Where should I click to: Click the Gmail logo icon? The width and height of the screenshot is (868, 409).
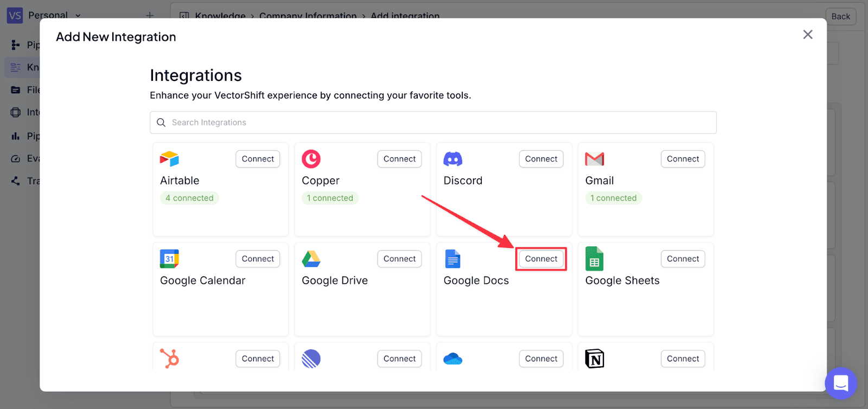coord(595,159)
